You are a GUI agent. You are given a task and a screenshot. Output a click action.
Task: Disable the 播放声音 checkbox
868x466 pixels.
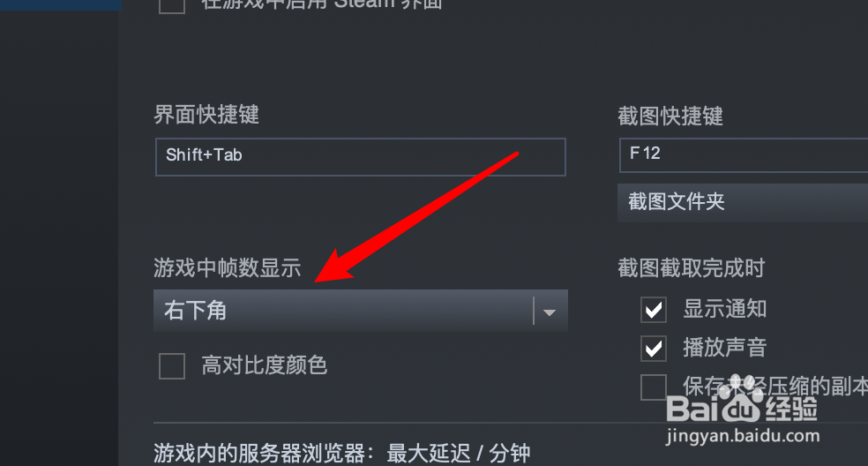(x=654, y=348)
